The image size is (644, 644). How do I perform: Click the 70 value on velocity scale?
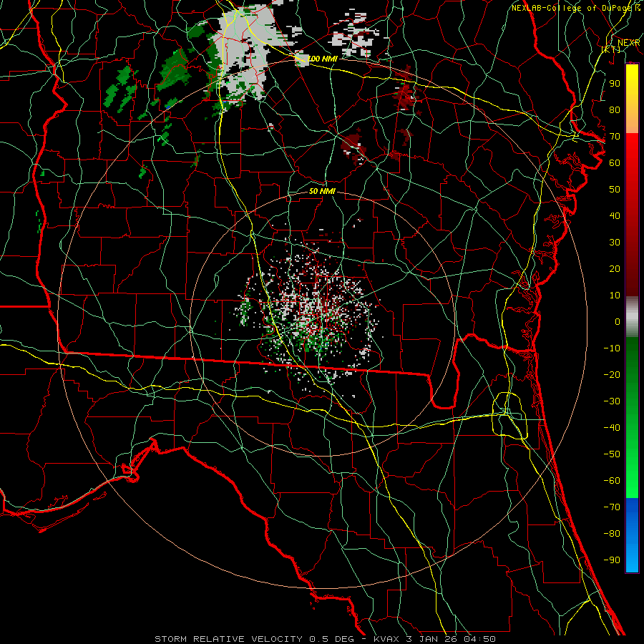(615, 137)
